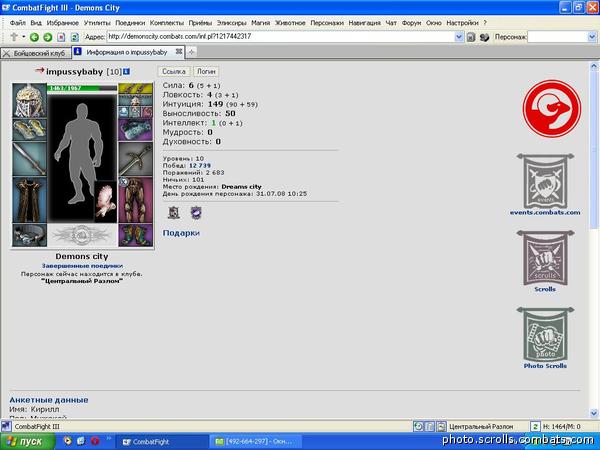Click the refresh page icon

75,37
